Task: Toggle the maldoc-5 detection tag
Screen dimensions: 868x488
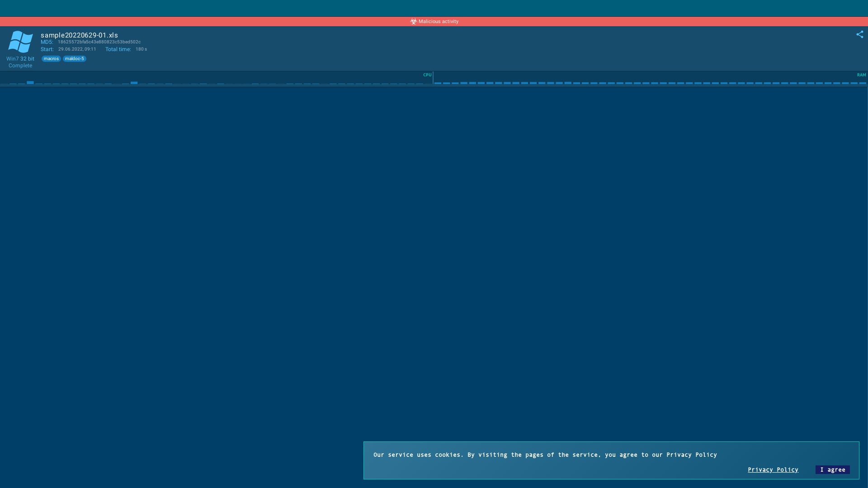Action: click(74, 59)
